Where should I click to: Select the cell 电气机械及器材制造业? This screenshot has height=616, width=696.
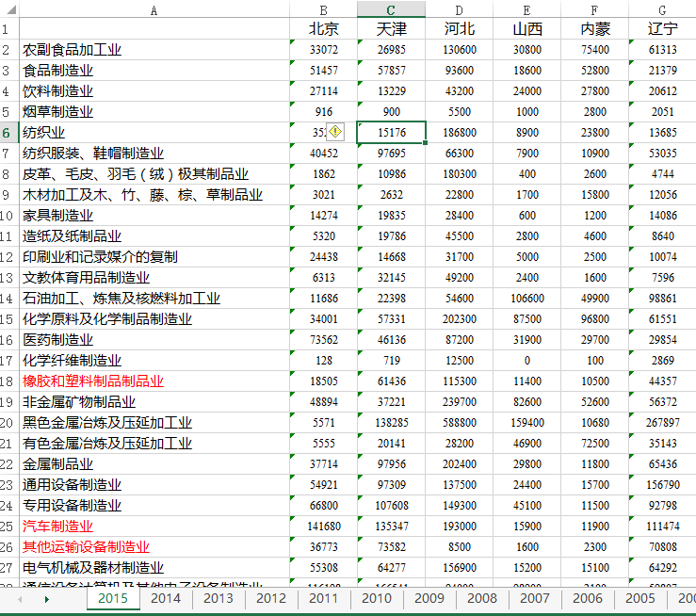154,568
